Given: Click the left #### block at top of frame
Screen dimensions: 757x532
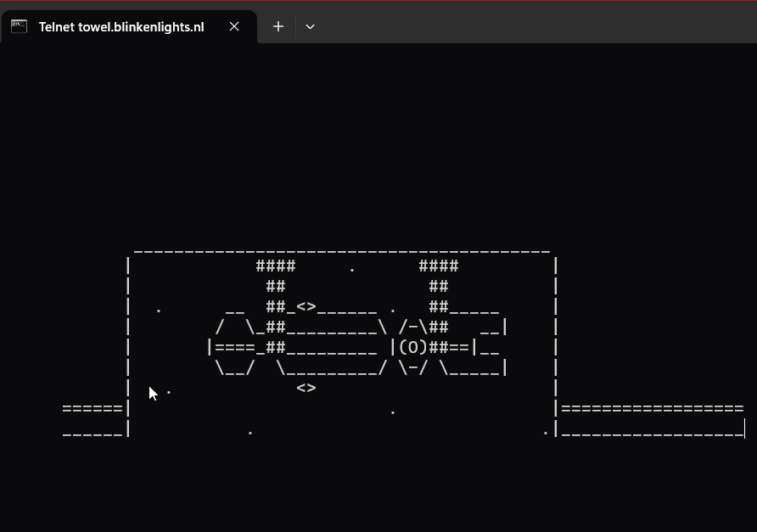Looking at the screenshot, I should tap(276, 266).
